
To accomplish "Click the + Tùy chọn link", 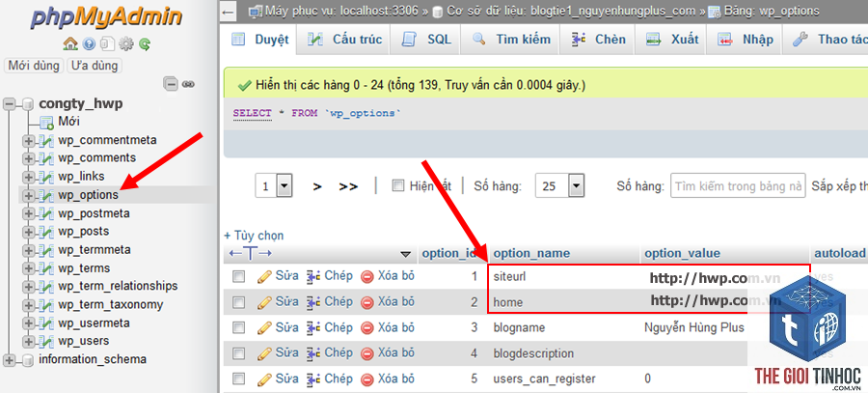I will pos(254,236).
